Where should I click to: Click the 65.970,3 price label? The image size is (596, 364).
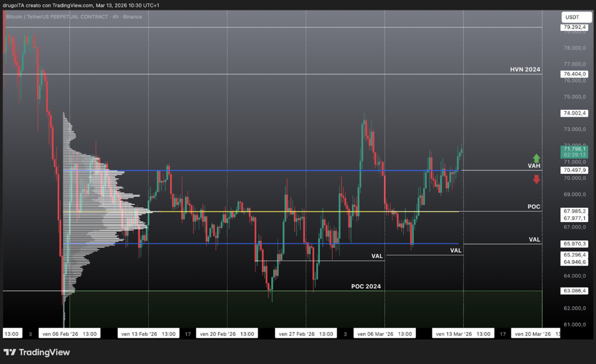tap(575, 244)
